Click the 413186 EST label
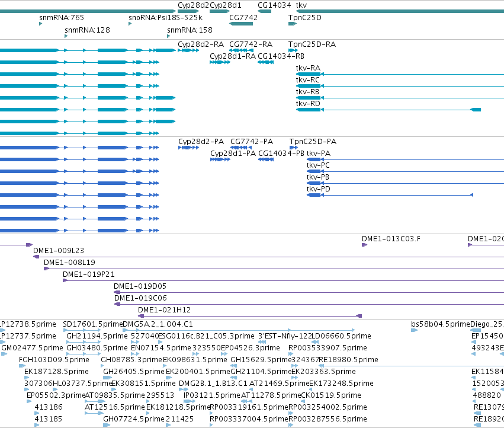Screen dimensions: 504x428 click(x=48, y=407)
